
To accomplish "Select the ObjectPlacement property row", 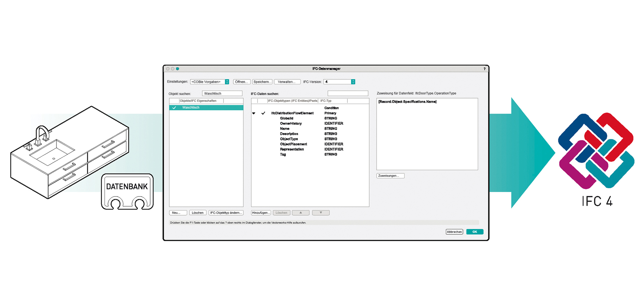I will [x=294, y=144].
